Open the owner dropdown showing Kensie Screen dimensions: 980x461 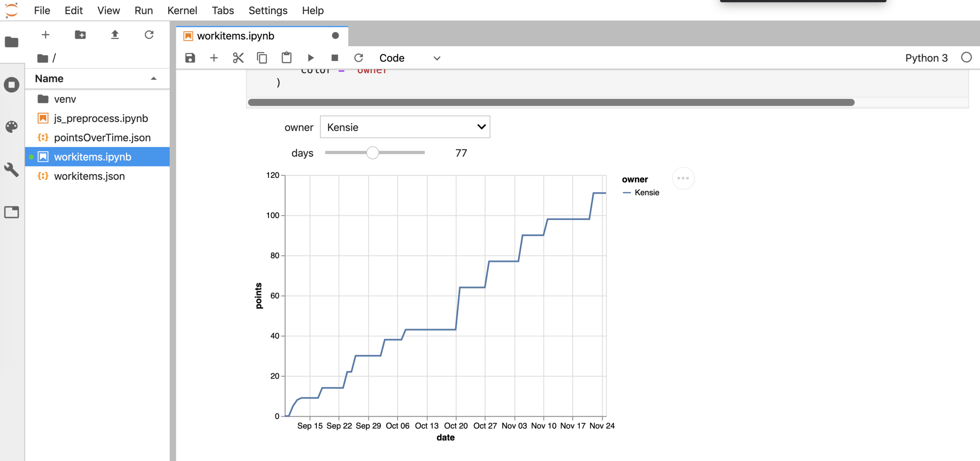coord(405,127)
